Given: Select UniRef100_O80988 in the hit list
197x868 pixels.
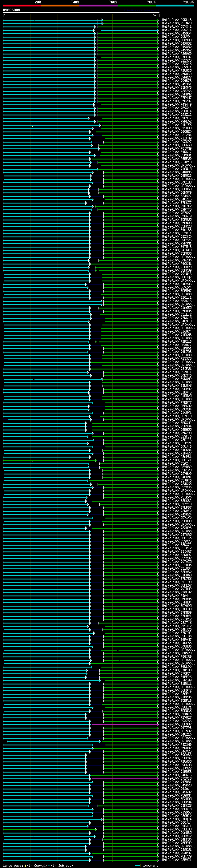Looking at the screenshot, I should pyautogui.click(x=177, y=40).
